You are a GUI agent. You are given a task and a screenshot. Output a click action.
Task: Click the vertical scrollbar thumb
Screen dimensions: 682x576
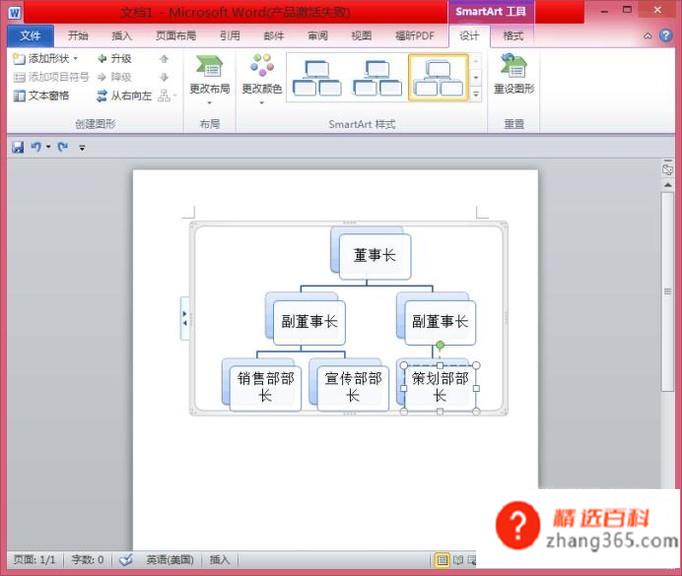tap(668, 291)
